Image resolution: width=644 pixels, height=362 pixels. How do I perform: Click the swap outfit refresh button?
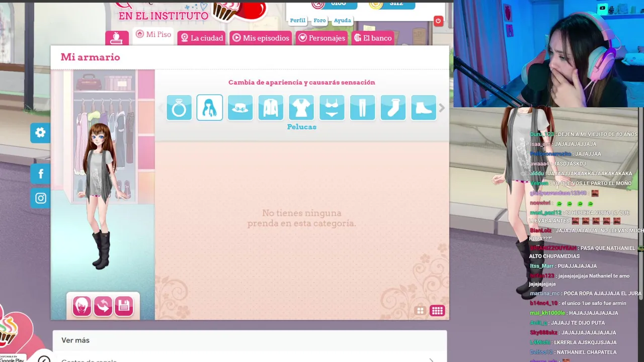click(x=103, y=306)
